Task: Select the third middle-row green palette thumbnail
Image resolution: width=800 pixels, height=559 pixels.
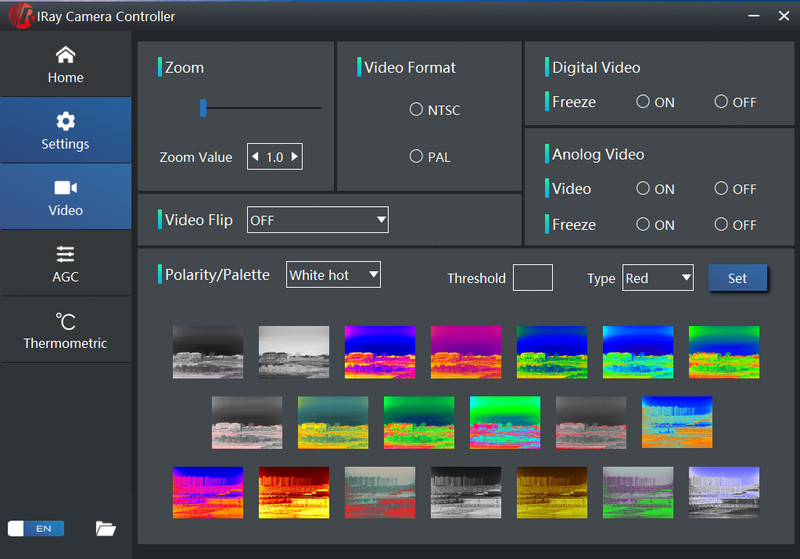Action: point(419,422)
